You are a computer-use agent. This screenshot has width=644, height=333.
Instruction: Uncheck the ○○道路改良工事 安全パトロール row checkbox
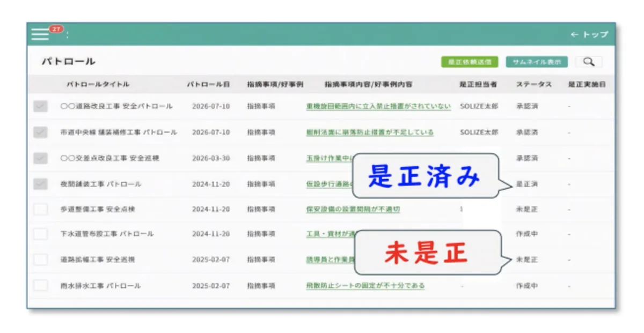click(x=40, y=106)
